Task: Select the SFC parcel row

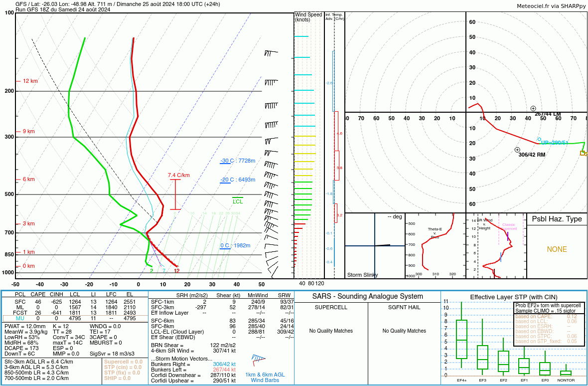Action: tap(75, 302)
